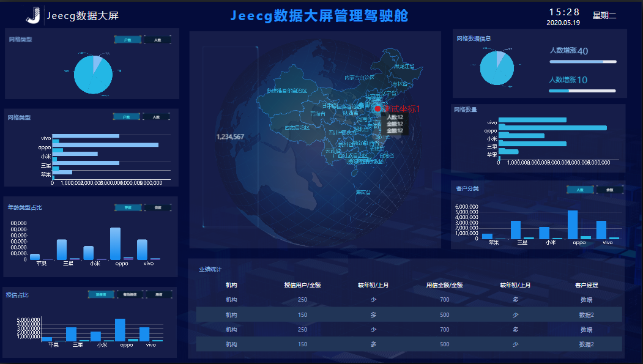The image size is (643, 364).
Task: Click the Jeecg "J" logo icon
Action: tap(32, 15)
